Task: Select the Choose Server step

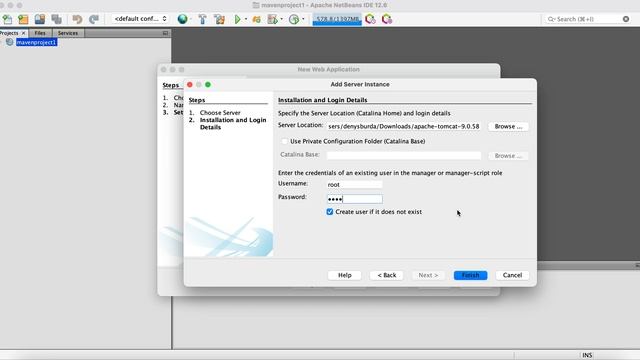Action: click(x=220, y=113)
